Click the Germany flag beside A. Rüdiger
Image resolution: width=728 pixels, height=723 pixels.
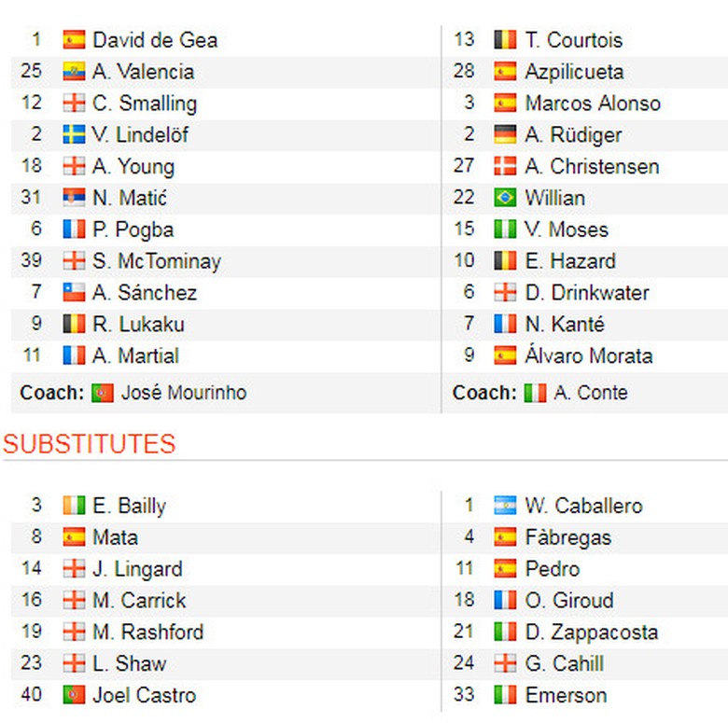coord(505,135)
